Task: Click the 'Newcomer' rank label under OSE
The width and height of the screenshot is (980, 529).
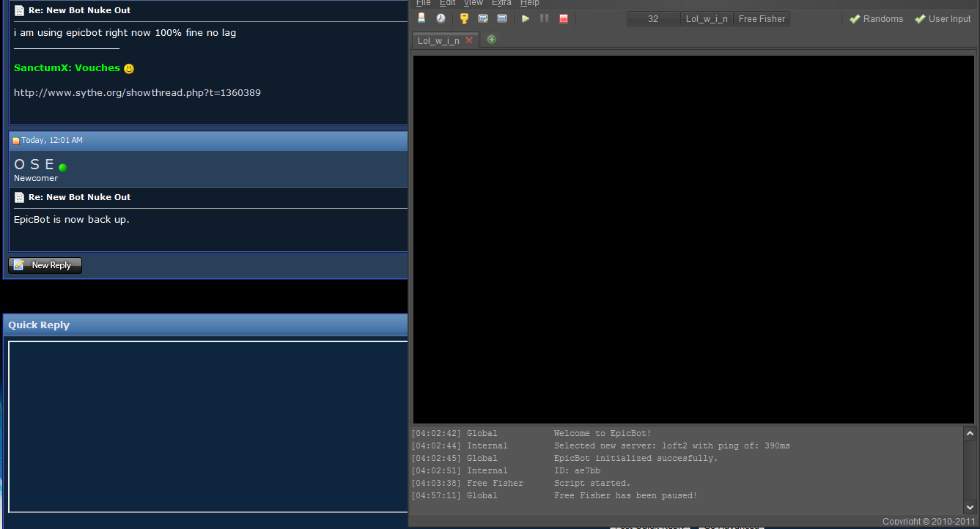Action: point(36,178)
